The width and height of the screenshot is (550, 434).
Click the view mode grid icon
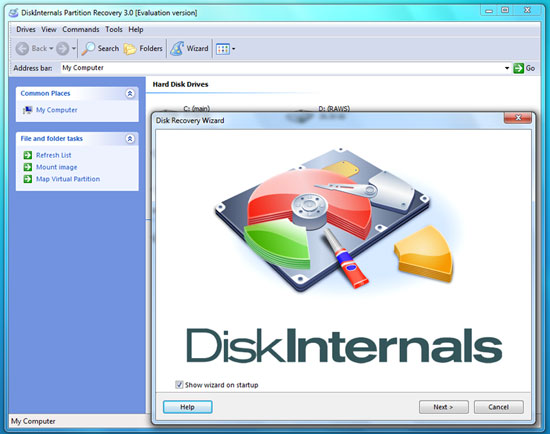pos(223,49)
